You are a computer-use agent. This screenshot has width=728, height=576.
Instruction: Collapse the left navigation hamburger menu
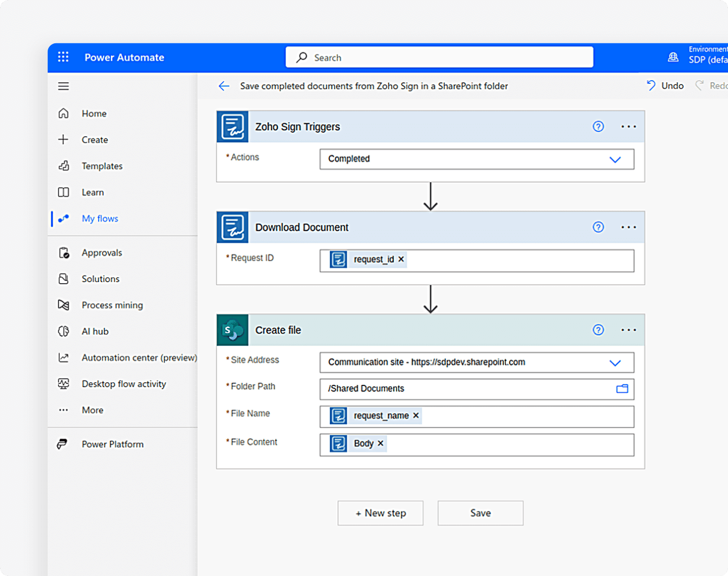tap(63, 87)
